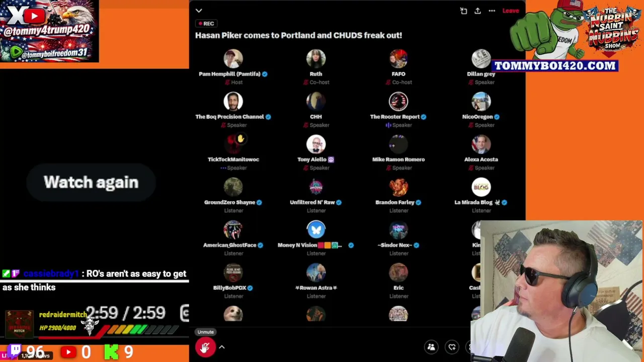The image size is (644, 362).
Task: Click The Boq Precision Channel's avatar
Action: (x=233, y=102)
